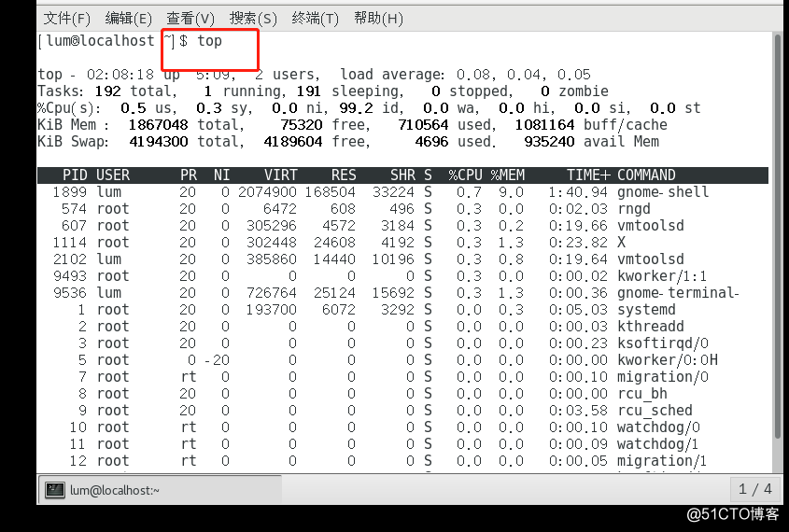Open the 查看(V) menu
This screenshot has width=789, height=532.
[190, 19]
